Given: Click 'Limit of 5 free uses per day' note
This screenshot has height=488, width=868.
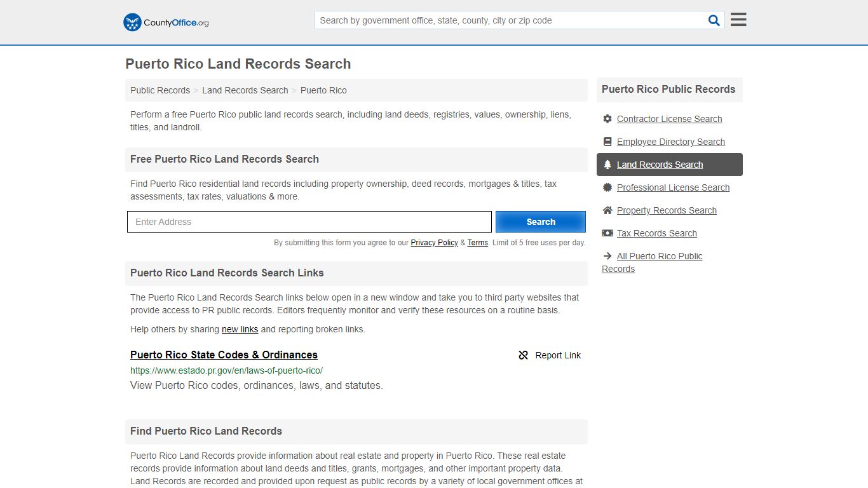Looking at the screenshot, I should 539,243.
